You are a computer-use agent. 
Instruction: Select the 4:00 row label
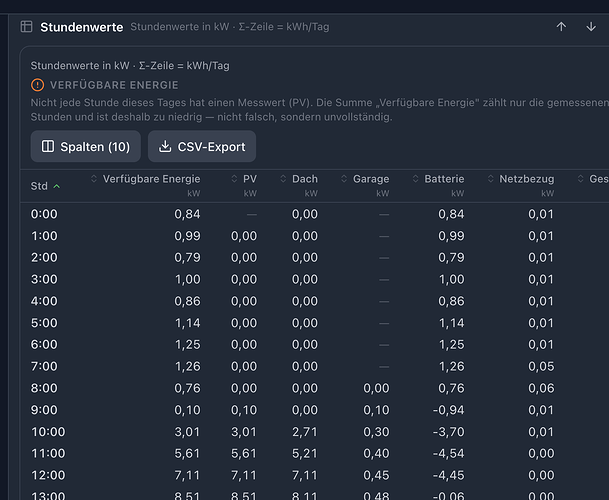44,301
